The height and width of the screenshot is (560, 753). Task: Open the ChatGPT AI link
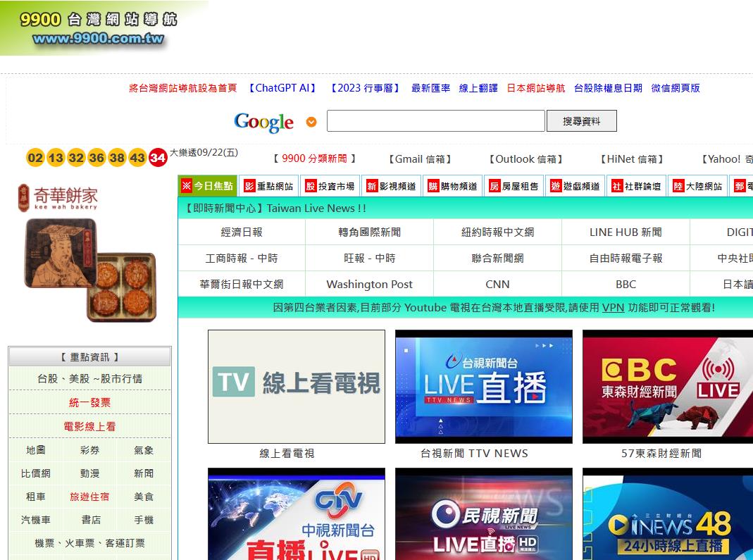[x=282, y=88]
